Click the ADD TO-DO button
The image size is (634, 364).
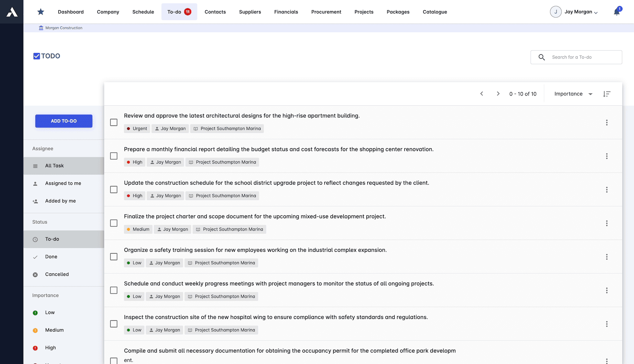(63, 121)
